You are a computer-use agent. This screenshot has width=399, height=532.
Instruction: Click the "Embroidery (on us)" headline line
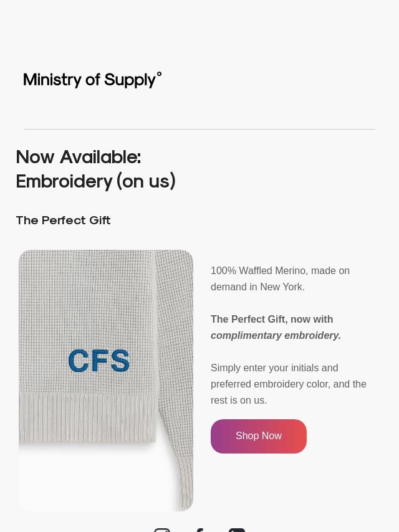[95, 181]
